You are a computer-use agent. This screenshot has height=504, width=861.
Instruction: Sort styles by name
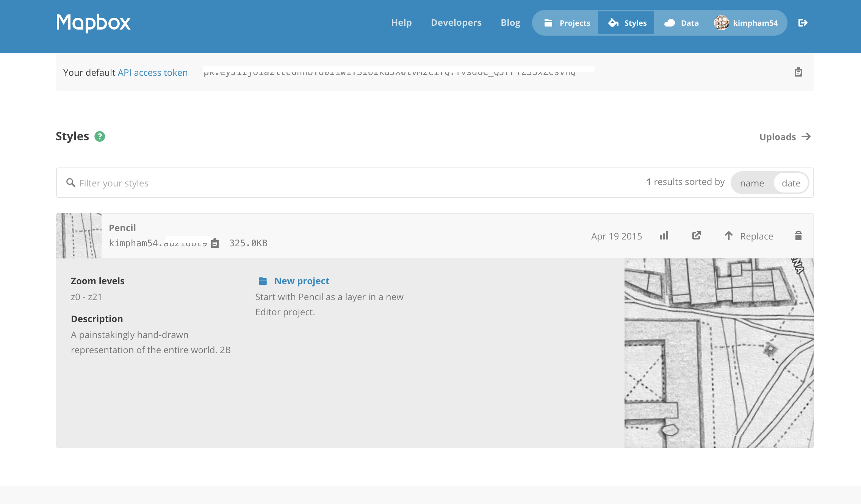(x=751, y=183)
